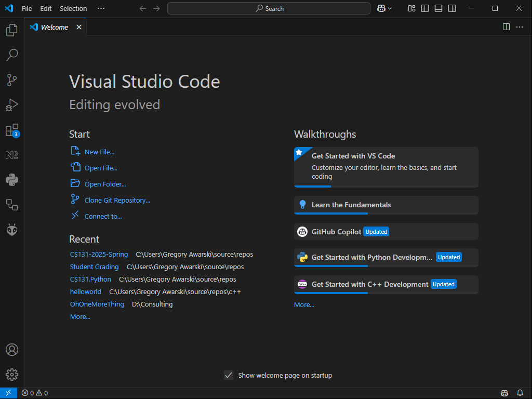Open recent folder Student Grading

(95, 267)
